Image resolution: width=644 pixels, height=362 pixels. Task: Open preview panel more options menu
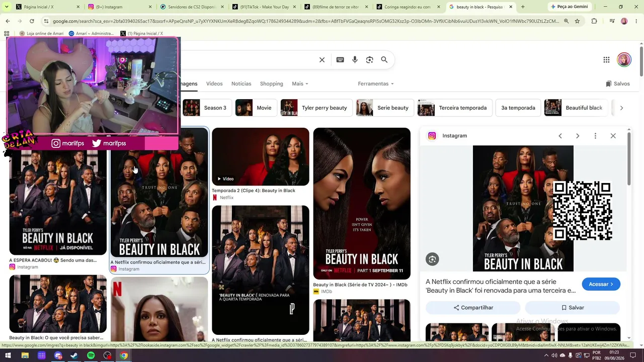pos(595,136)
